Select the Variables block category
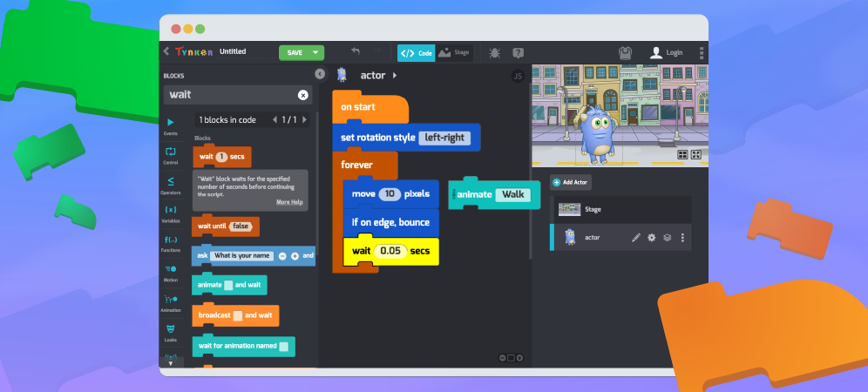868x392 pixels. (171, 213)
